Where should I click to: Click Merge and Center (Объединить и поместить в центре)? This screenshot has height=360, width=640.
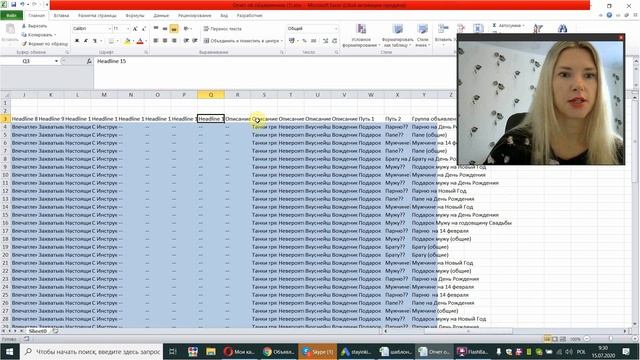(x=243, y=41)
